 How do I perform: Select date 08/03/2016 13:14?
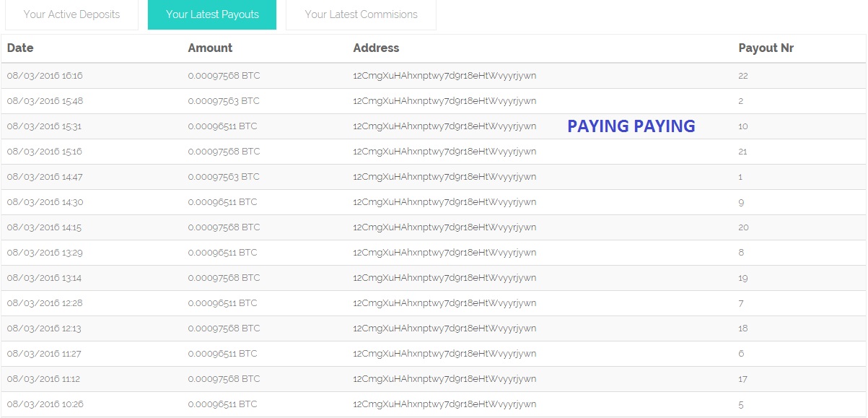45,278
